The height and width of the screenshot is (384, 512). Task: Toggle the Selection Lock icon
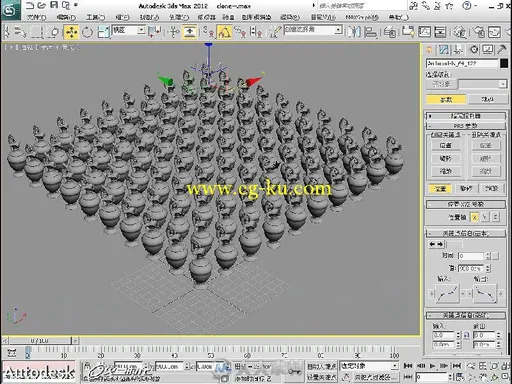[x=87, y=367]
